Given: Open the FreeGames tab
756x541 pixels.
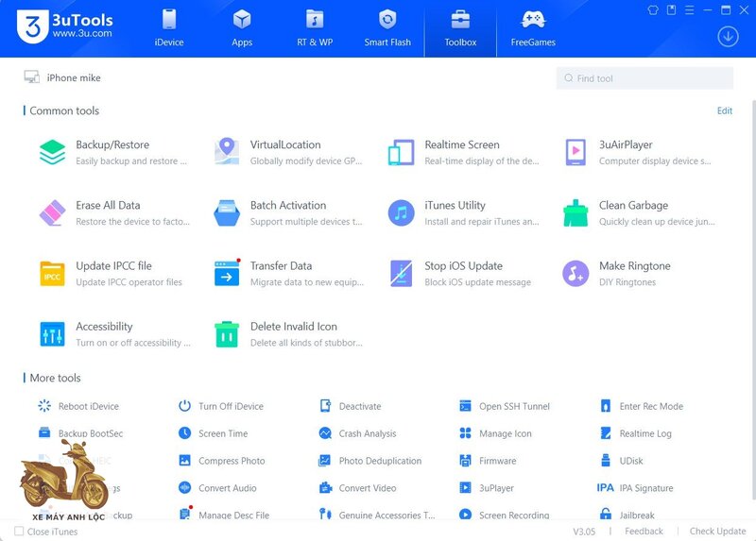Looking at the screenshot, I should click(533, 28).
